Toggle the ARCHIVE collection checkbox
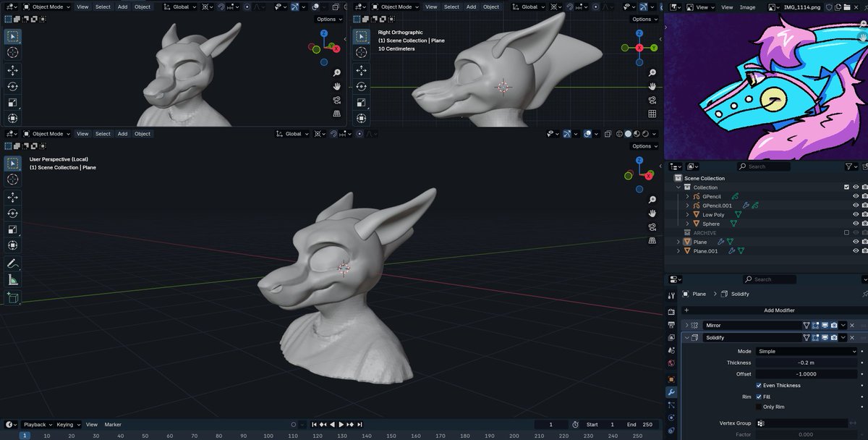This screenshot has width=868, height=440. tap(846, 232)
